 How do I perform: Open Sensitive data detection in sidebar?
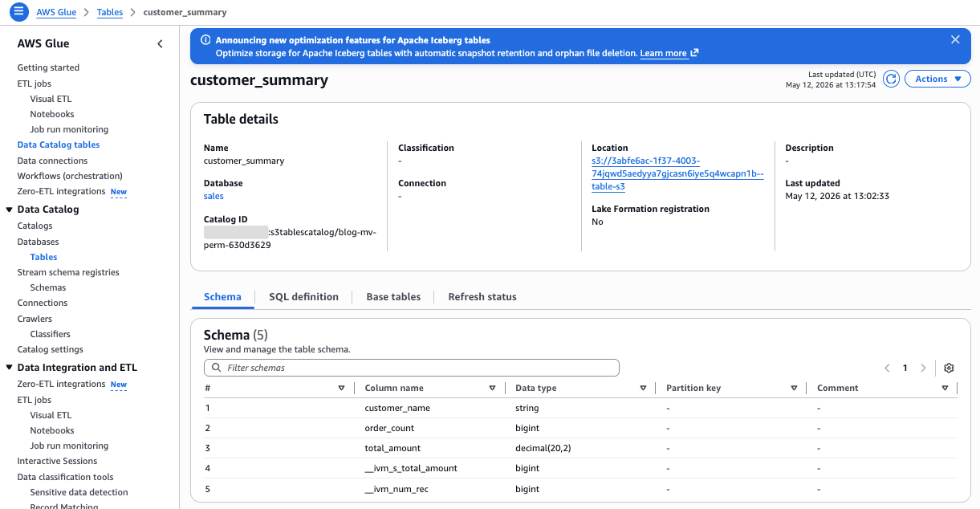pyautogui.click(x=79, y=492)
